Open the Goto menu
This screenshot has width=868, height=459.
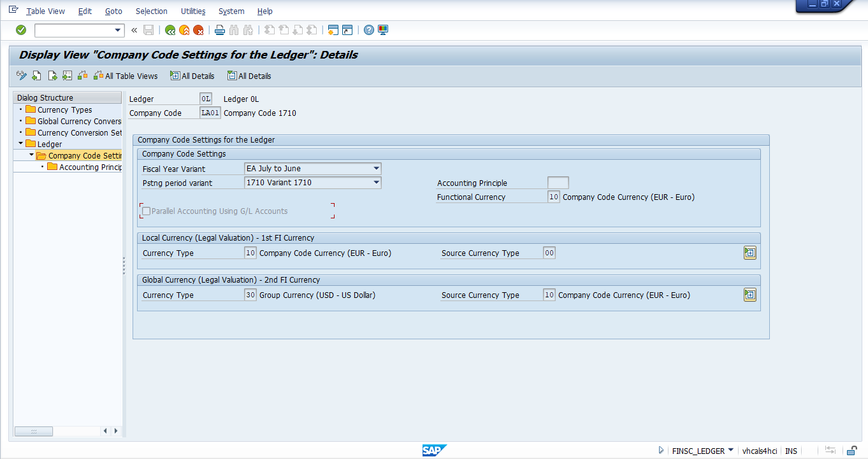[x=113, y=11]
